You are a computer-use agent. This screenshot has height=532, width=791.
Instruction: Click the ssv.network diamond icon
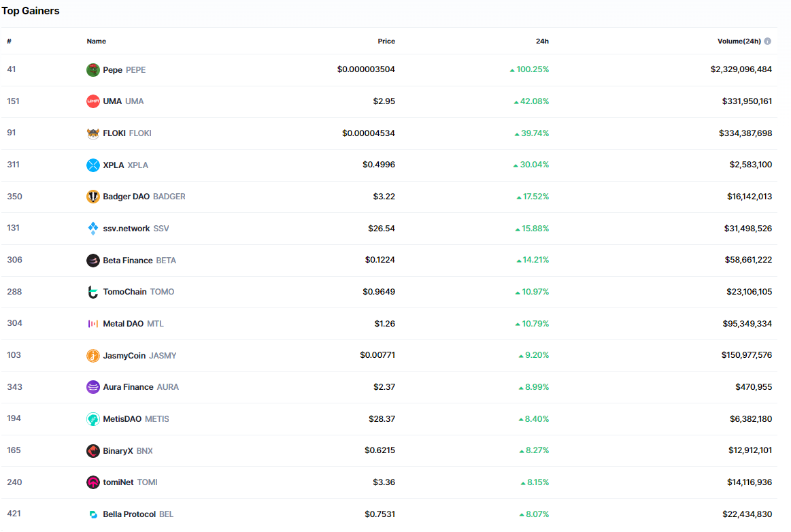(x=93, y=229)
